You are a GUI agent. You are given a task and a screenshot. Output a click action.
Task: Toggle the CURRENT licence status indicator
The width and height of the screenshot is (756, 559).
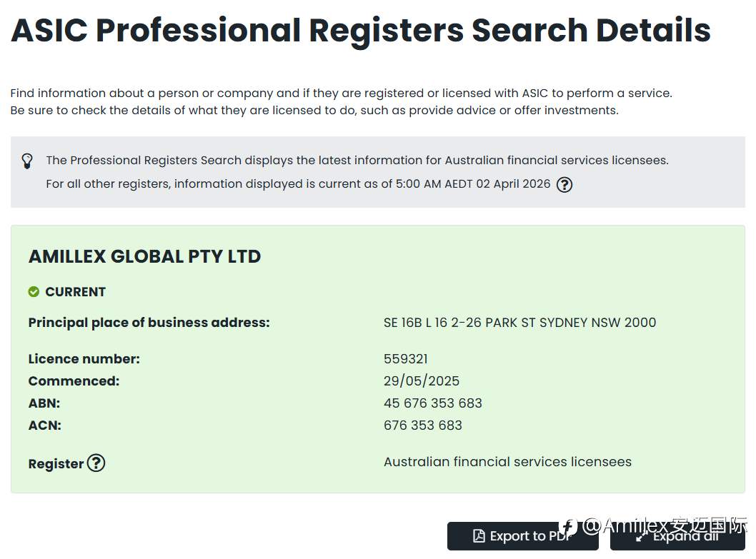pos(66,291)
